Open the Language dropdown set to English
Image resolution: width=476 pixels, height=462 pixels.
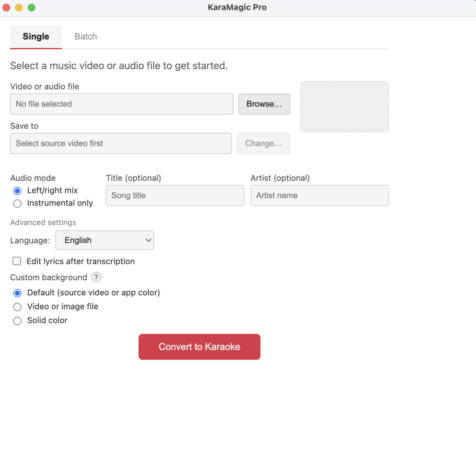[104, 240]
